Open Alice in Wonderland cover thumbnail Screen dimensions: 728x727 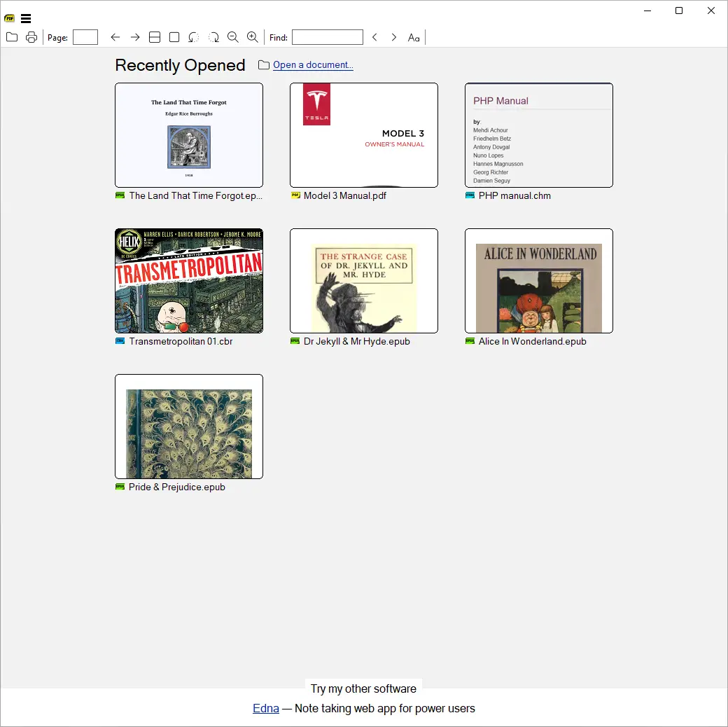[x=539, y=281]
